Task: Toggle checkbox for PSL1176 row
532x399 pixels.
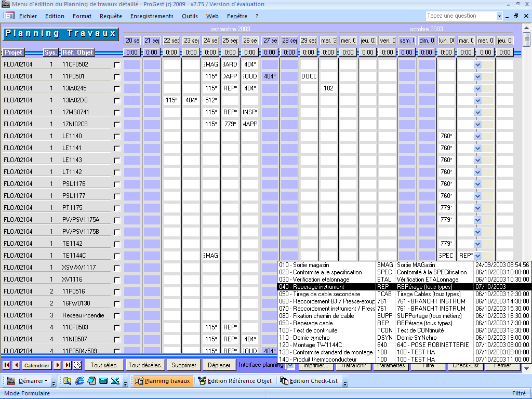Action: click(117, 184)
